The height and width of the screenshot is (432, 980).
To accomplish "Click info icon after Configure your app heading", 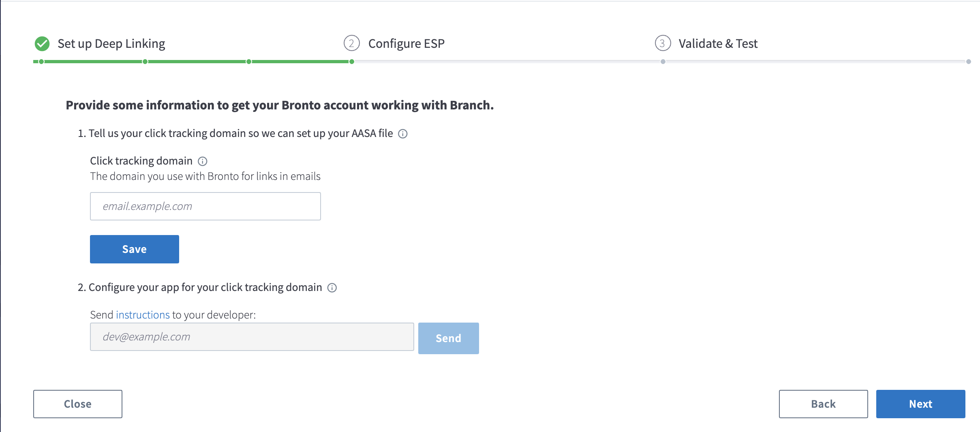I will pyautogui.click(x=332, y=288).
